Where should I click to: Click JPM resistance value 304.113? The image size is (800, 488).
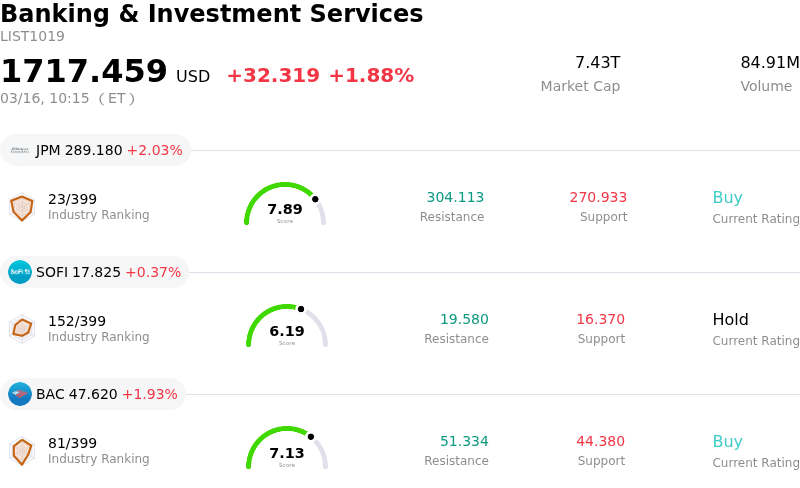point(455,198)
